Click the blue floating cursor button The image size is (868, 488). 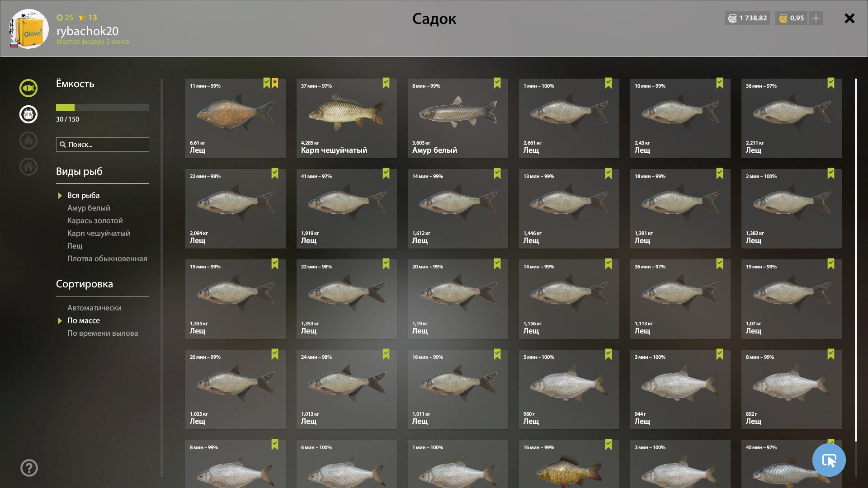click(829, 460)
